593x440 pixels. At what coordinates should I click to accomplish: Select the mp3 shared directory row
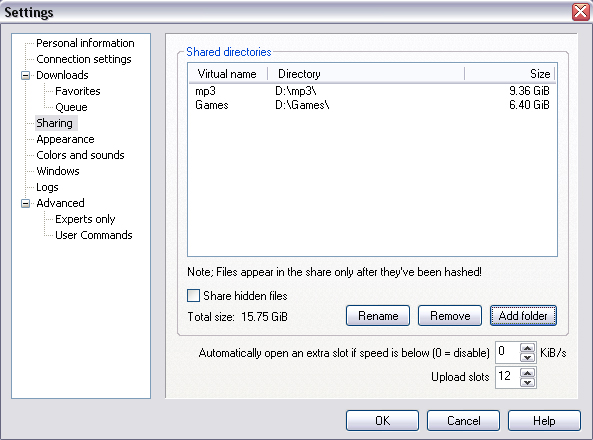[x=372, y=91]
